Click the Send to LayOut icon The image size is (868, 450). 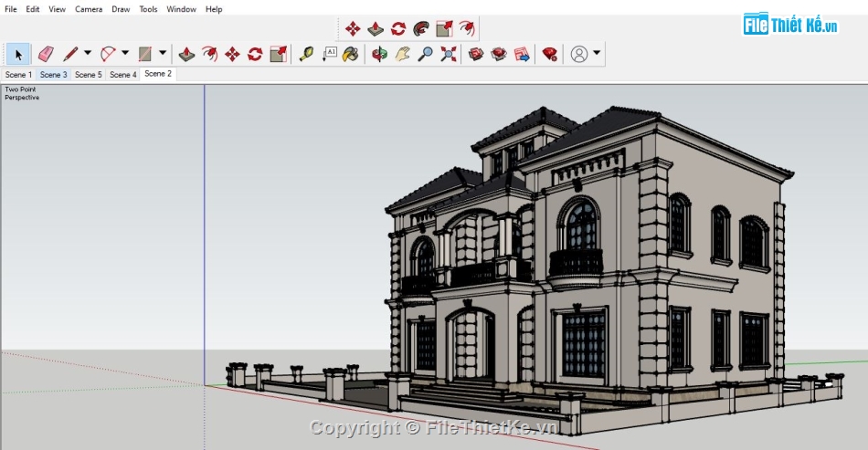522,54
